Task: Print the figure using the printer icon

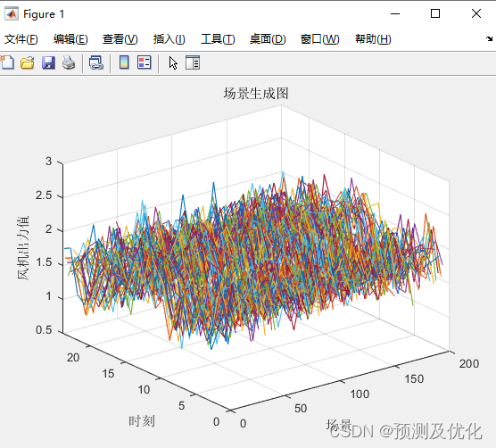Action: (69, 62)
